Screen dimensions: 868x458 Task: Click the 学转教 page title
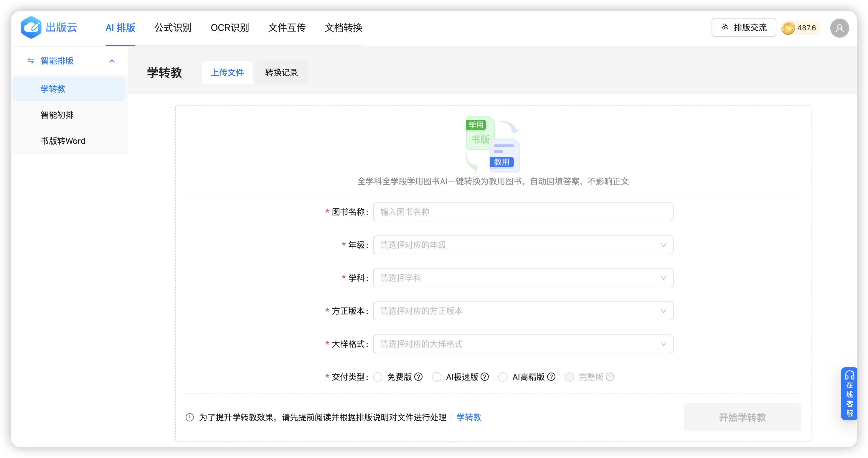pos(164,73)
